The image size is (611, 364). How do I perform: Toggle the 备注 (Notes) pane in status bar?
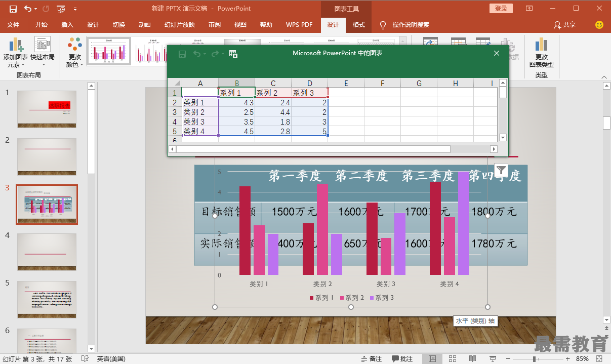[372, 358]
